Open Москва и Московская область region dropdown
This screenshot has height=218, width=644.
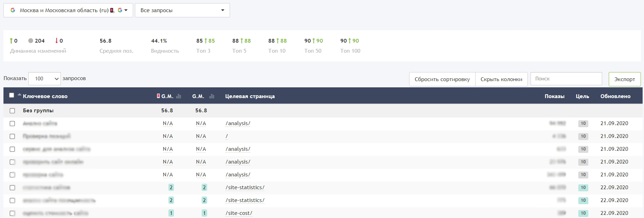pyautogui.click(x=68, y=10)
